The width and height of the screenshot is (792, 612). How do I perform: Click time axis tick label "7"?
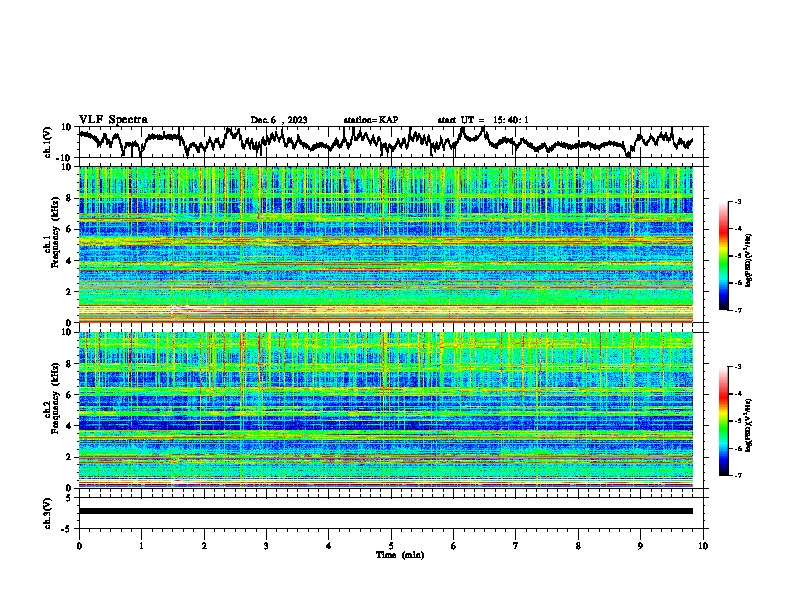516,546
